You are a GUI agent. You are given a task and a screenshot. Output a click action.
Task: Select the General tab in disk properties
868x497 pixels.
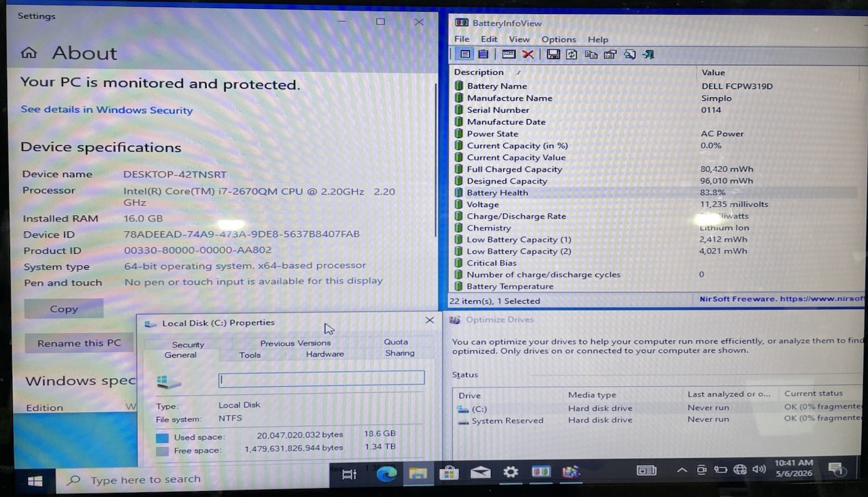[180, 355]
